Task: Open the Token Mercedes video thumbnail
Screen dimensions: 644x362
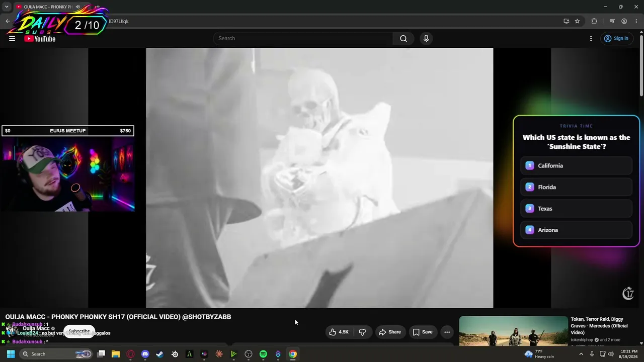Action: coord(513,331)
